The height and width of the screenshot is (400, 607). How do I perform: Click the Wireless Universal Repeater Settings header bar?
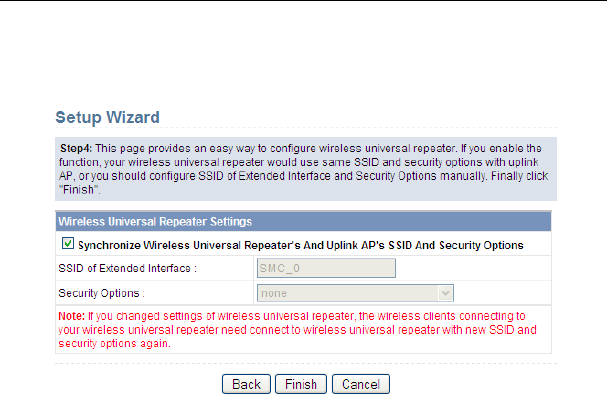(302, 221)
